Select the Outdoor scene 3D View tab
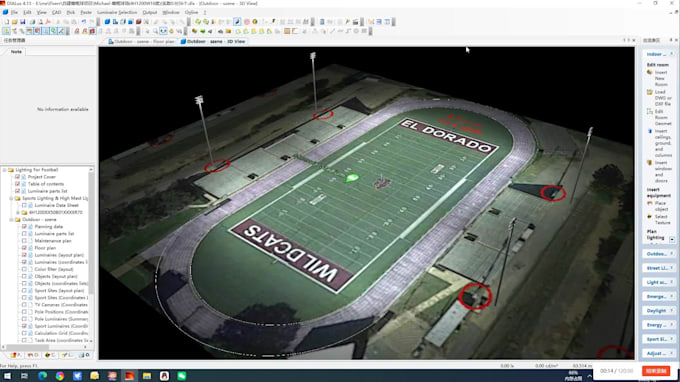This screenshot has height=382, width=680. [x=213, y=42]
